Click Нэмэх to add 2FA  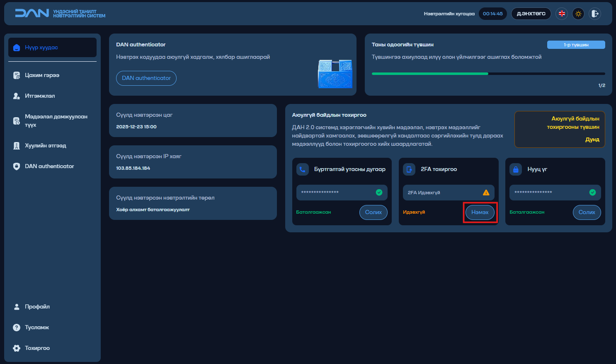(x=480, y=212)
